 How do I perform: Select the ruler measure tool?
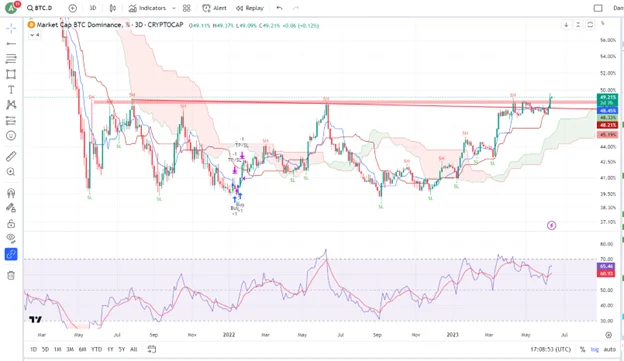[x=11, y=156]
